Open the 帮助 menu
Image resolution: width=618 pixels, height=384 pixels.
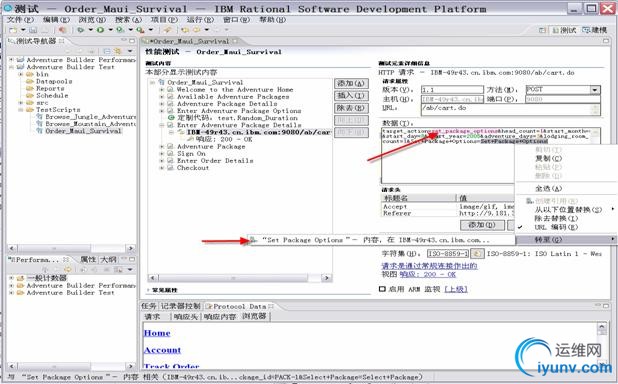(272, 20)
